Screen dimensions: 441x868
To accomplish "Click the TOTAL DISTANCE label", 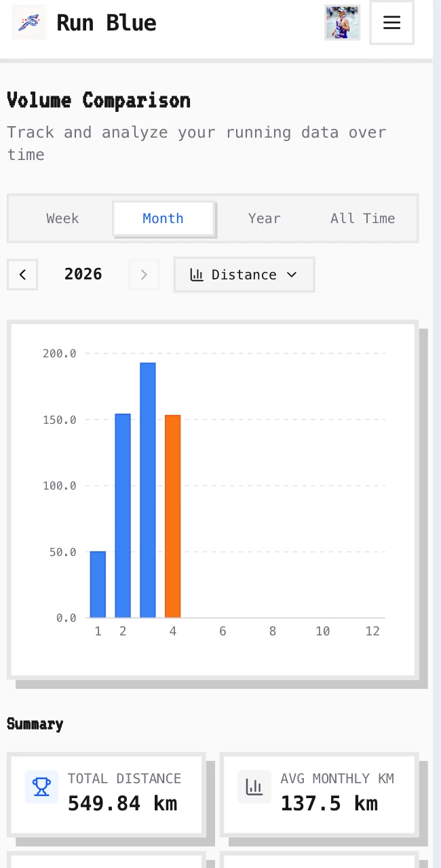I will click(x=124, y=778).
